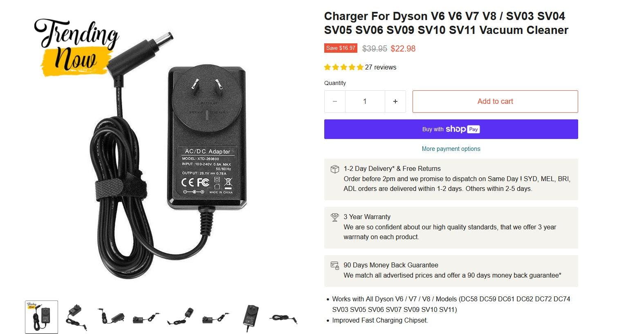The height and width of the screenshot is (334, 644).
Task: Open More payment options link
Action: point(451,149)
